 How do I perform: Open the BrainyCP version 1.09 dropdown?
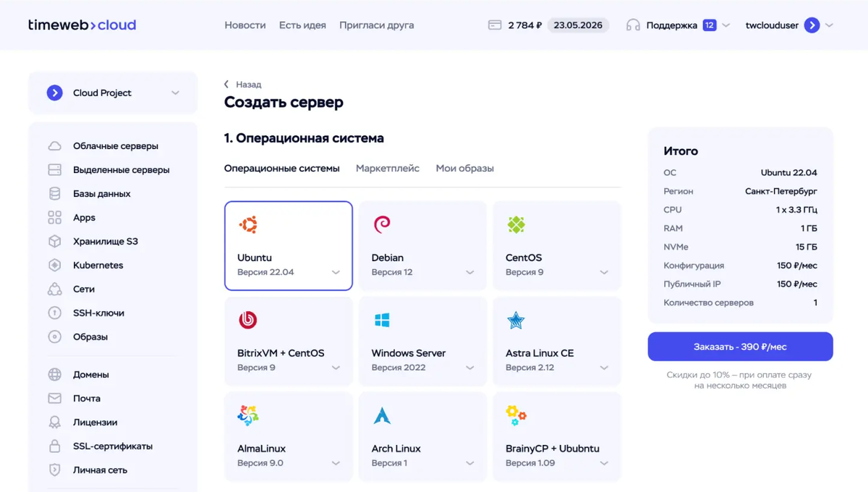[x=604, y=464]
